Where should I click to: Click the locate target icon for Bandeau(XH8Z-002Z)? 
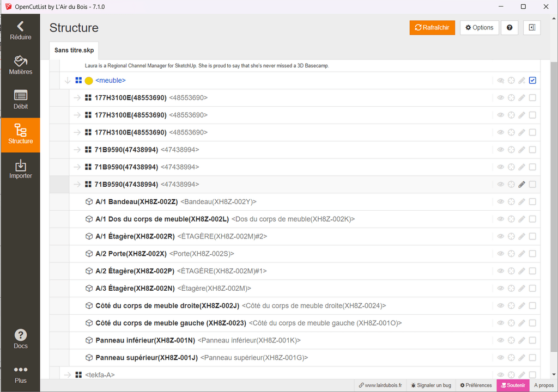point(511,202)
